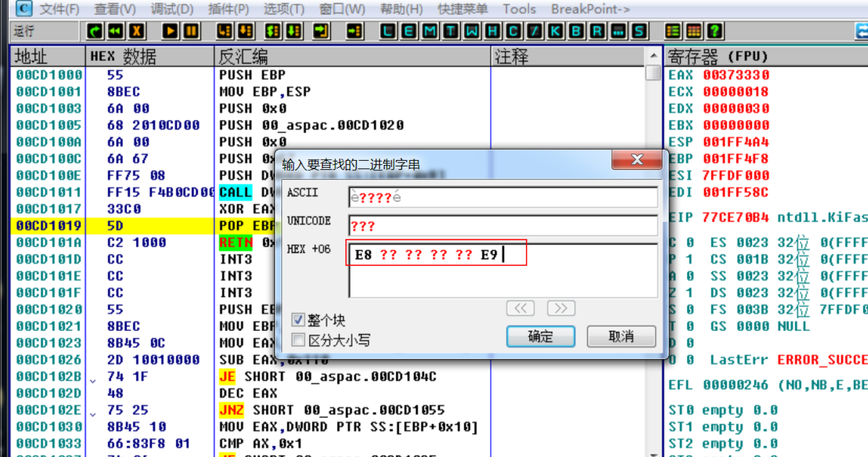The height and width of the screenshot is (457, 868).
Task: Open the Threads window with the T icon
Action: pos(451,31)
